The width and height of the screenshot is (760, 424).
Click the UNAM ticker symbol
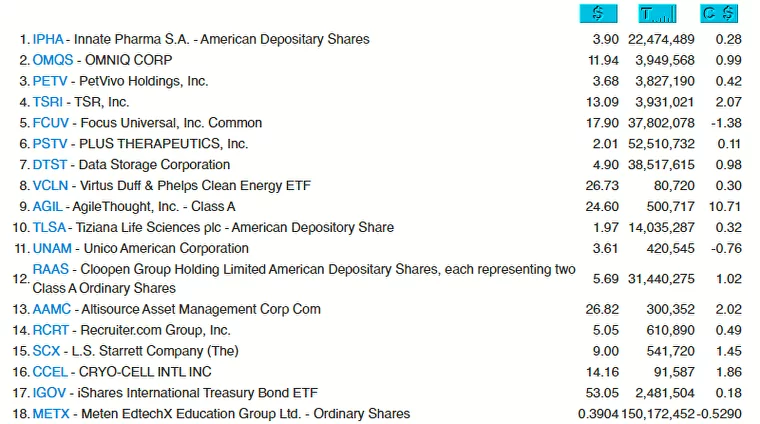tap(52, 249)
